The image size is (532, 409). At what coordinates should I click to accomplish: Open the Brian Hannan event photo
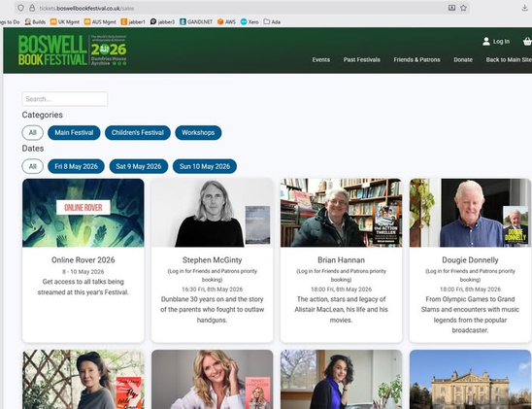coord(341,213)
